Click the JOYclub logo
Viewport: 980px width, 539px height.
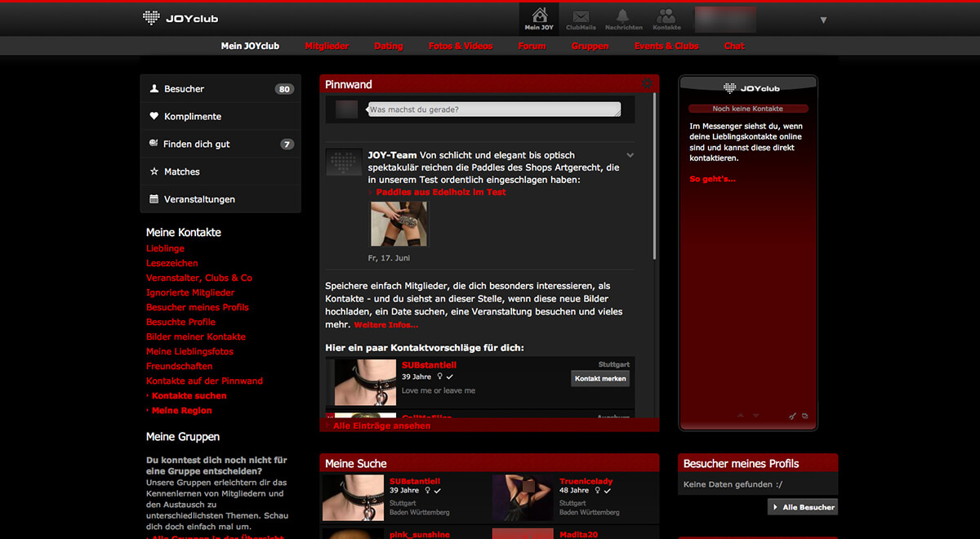click(180, 18)
